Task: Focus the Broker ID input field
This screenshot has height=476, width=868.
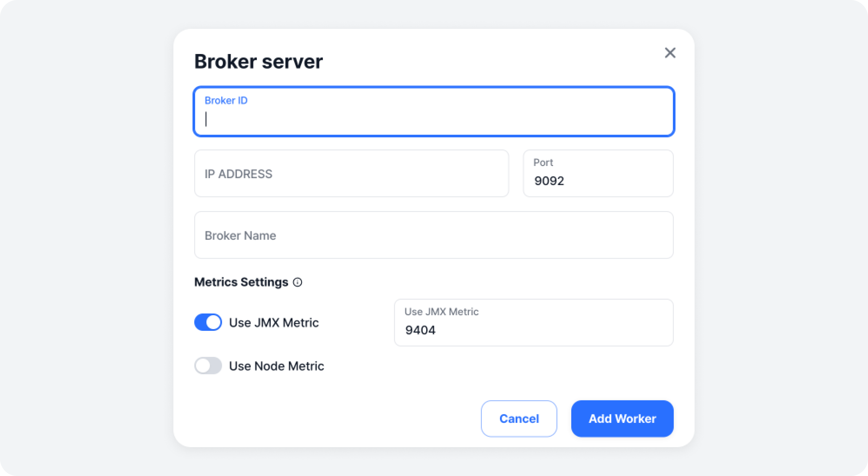Action: click(x=434, y=111)
